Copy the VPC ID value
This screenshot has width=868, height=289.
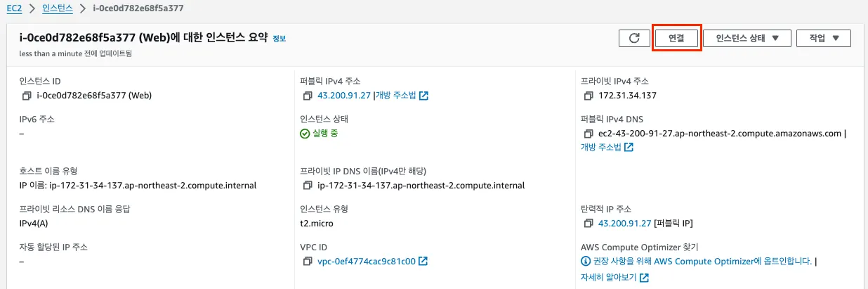[307, 262]
